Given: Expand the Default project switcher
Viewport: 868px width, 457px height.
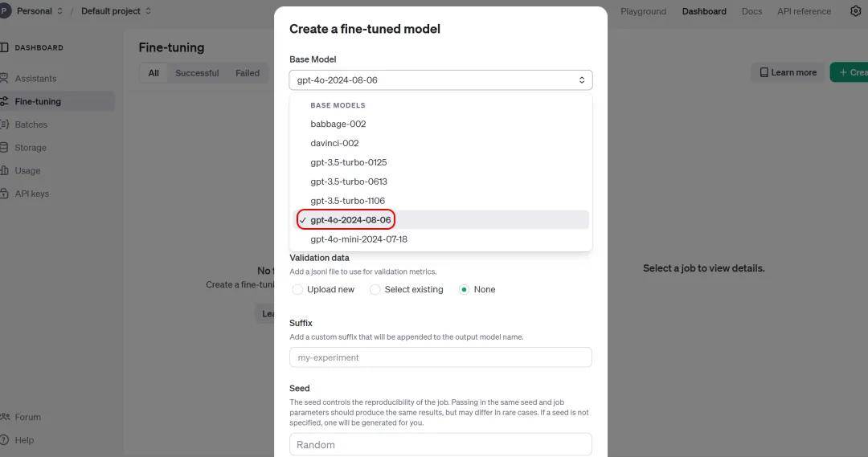Looking at the screenshot, I should point(148,11).
